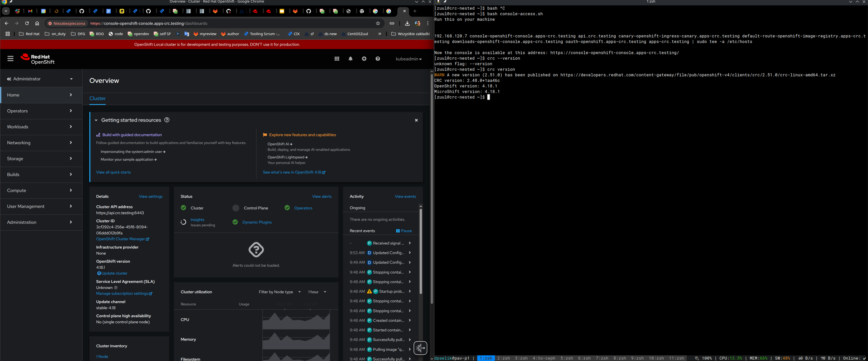
Task: Open the hamburger navigation menu icon
Action: coord(10,59)
